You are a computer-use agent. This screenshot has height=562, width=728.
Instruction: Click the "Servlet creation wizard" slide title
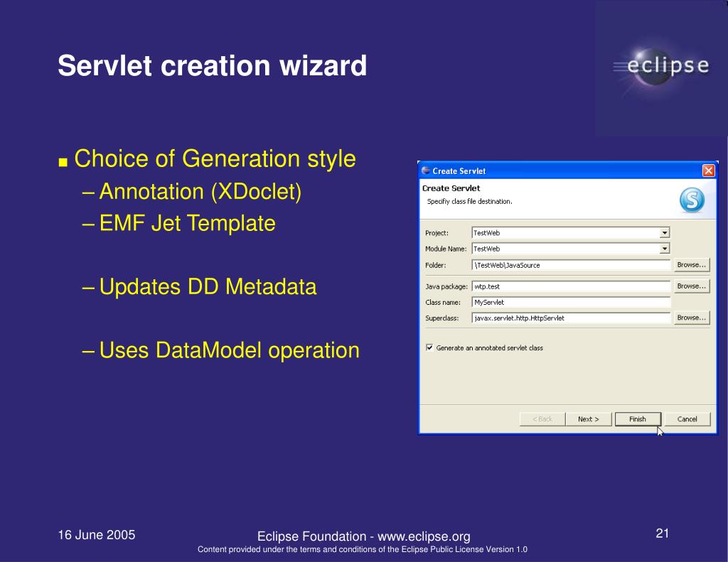coord(212,65)
